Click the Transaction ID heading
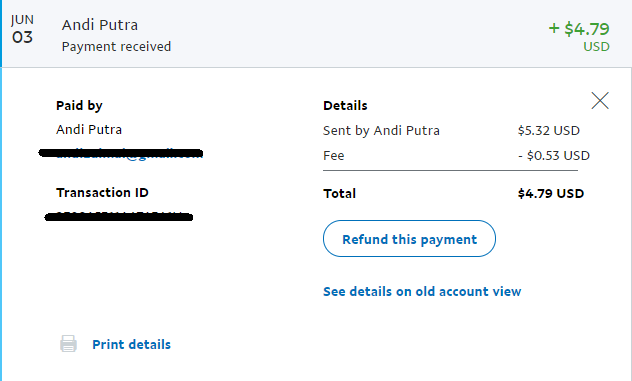 [102, 193]
